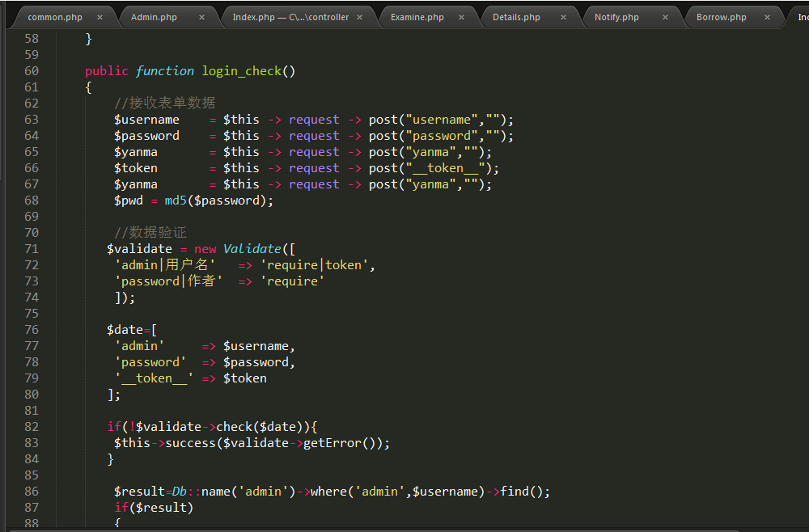Go to the Notify.php tab
Image resolution: width=809 pixels, height=532 pixels.
(616, 17)
